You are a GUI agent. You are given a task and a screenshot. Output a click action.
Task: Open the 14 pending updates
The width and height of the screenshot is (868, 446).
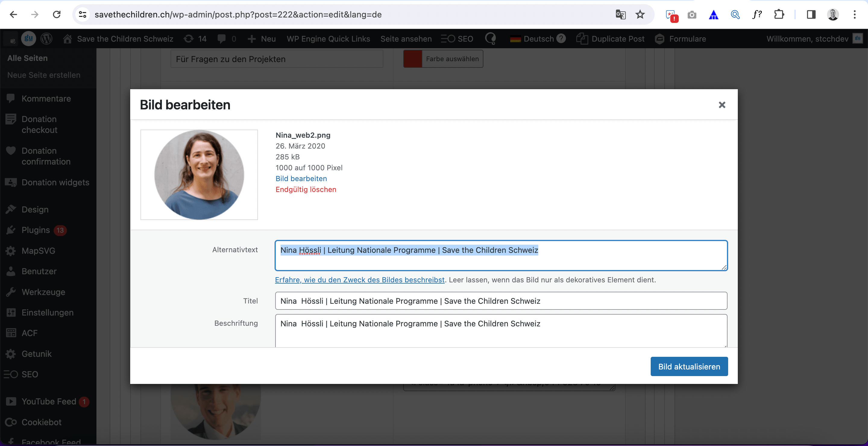pos(195,39)
